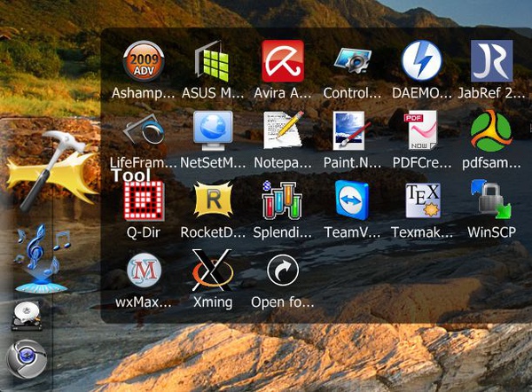
Task: Open the pdfsam green circle icon
Action: click(x=491, y=130)
